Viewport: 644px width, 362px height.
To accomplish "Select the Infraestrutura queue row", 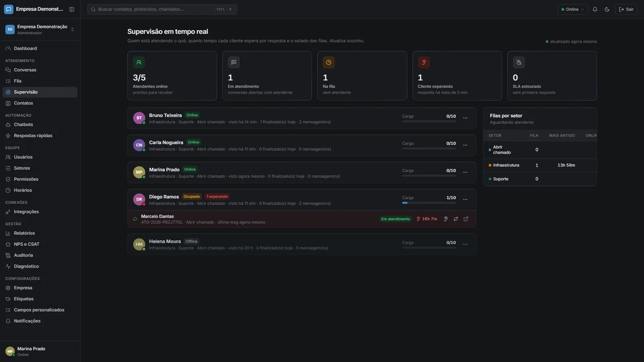I will (x=540, y=165).
